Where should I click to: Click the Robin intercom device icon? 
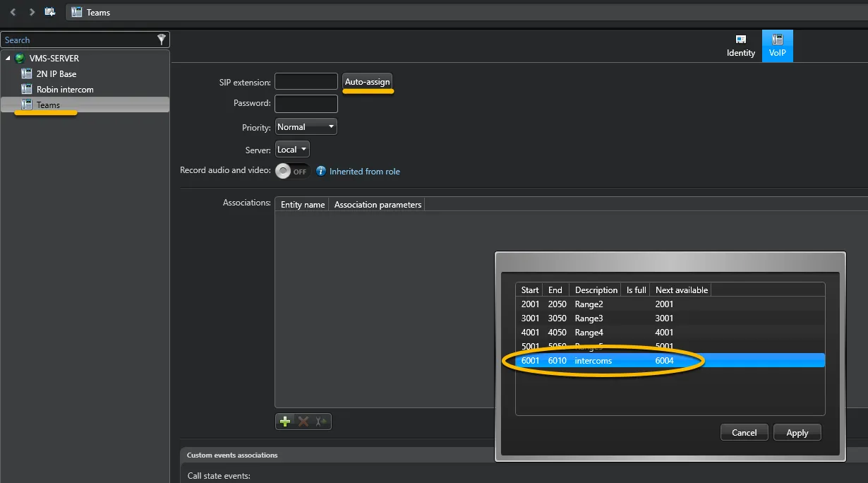click(x=27, y=89)
